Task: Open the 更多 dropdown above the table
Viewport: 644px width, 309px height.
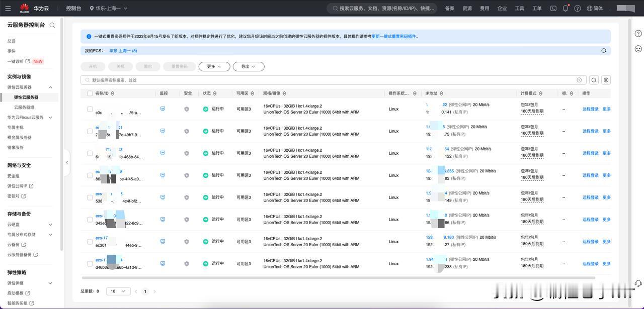Action: [x=214, y=66]
